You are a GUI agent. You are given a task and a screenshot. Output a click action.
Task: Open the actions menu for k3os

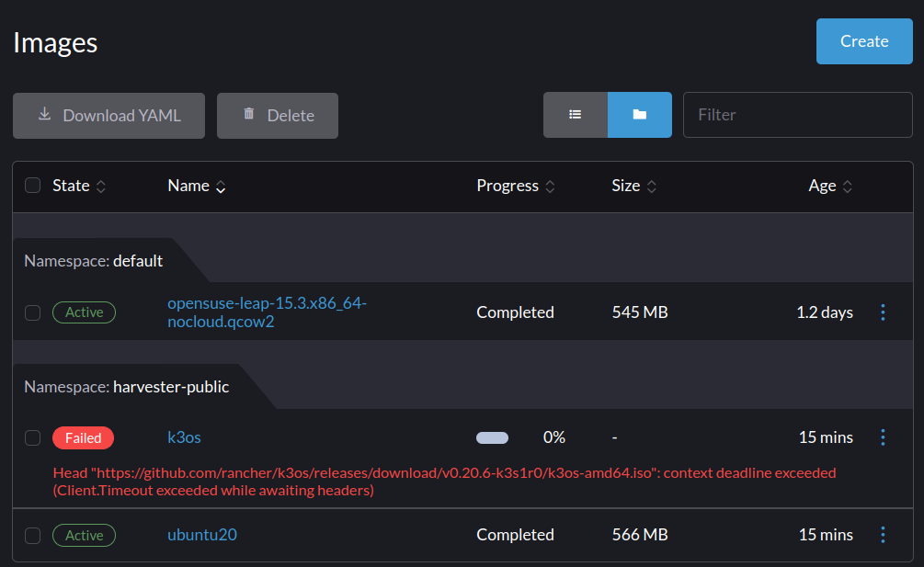[x=883, y=437]
